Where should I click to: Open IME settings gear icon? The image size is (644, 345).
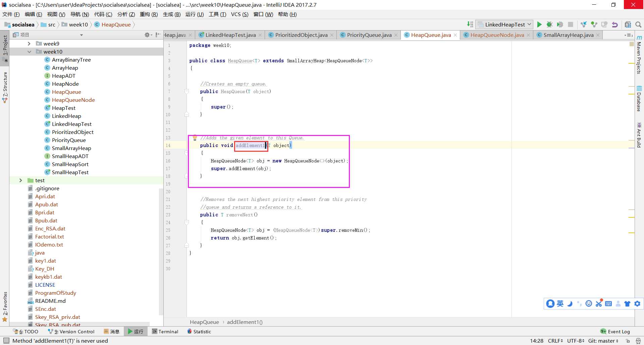(637, 303)
